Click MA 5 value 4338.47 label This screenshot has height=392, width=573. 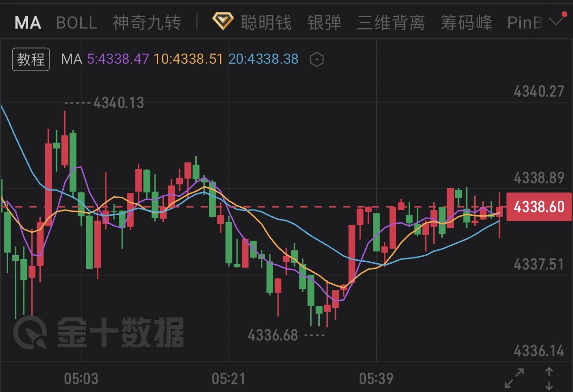tap(118, 59)
